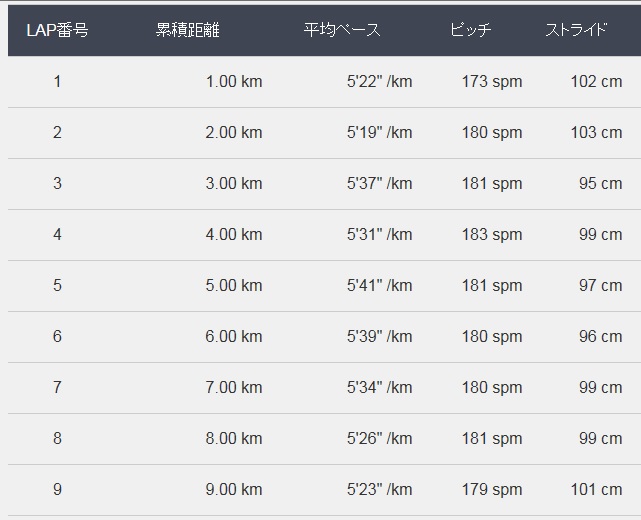Select the 101 cm stride value
The height and width of the screenshot is (520, 641).
596,489
